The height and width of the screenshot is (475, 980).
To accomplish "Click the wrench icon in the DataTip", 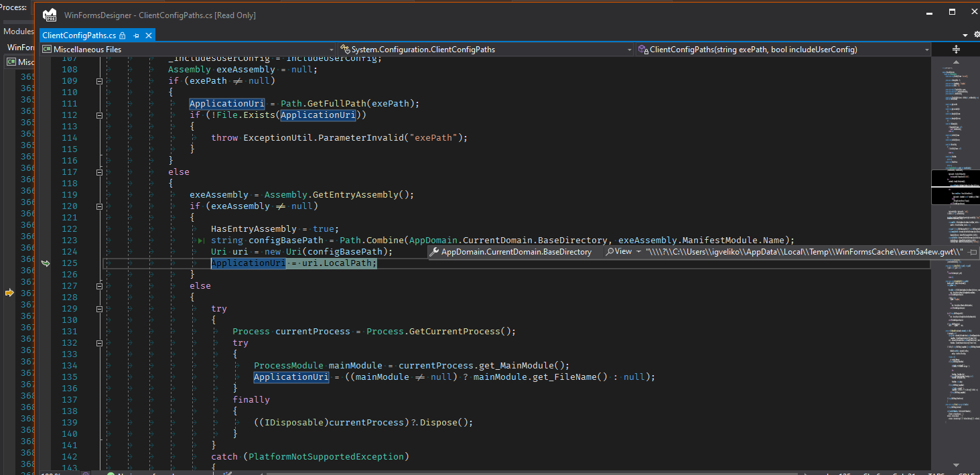I will click(x=434, y=252).
